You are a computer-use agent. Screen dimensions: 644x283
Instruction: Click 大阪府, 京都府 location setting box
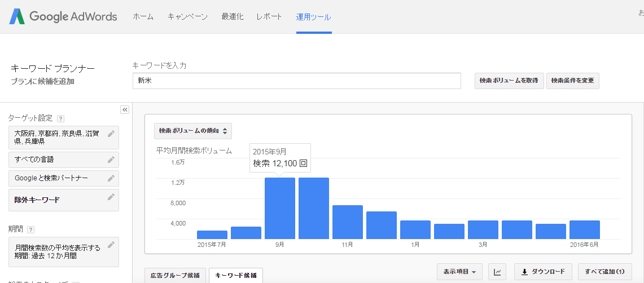tap(64, 138)
